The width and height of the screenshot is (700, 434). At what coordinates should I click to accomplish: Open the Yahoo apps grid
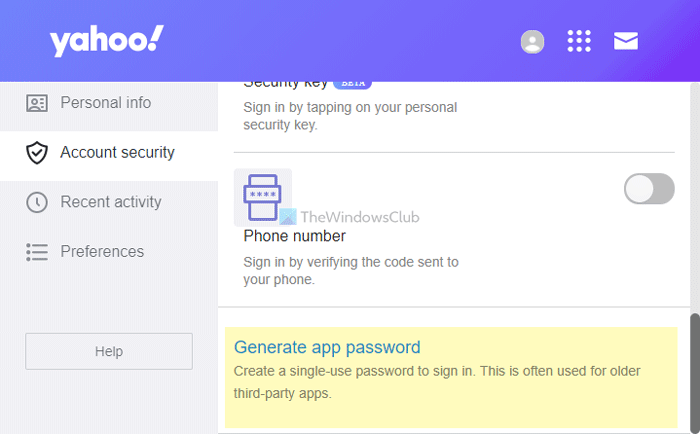coord(579,41)
